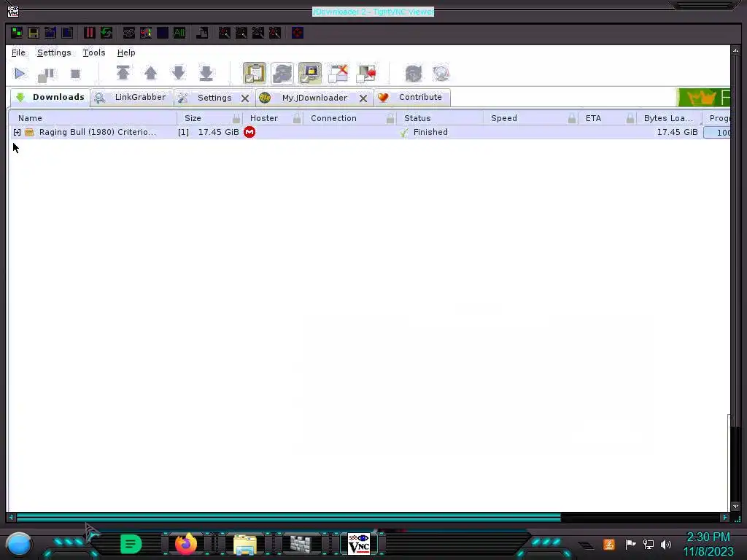This screenshot has width=747, height=560.
Task: Toggle the clipboard observer button
Action: (x=255, y=74)
